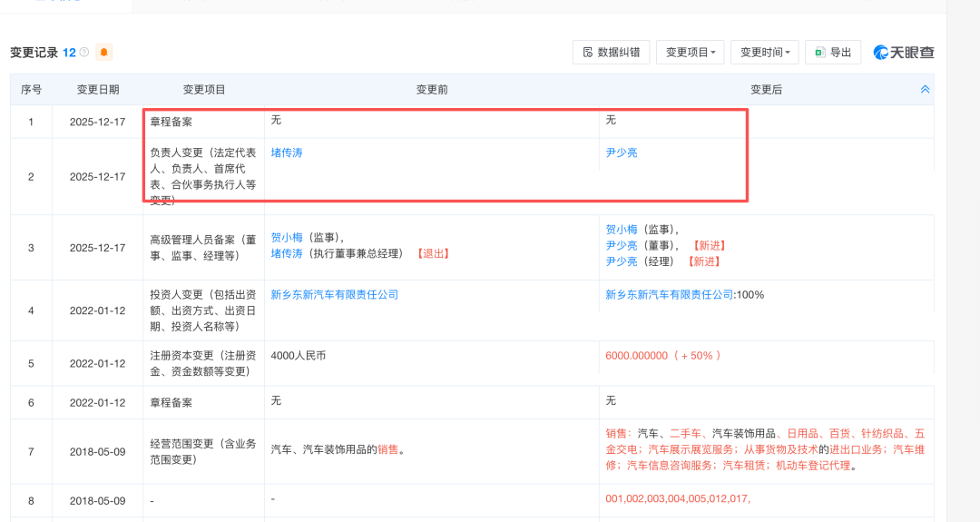Screen dimensions: 980x522
Task: Click 尹少亮 (经理) link in row 3
Action: pyautogui.click(x=622, y=261)
